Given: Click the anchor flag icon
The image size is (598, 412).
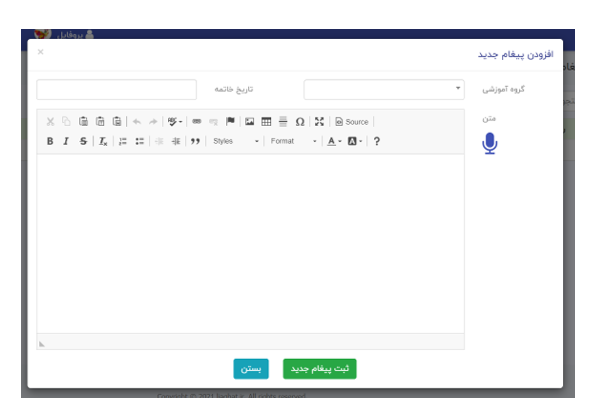Looking at the screenshot, I should [230, 122].
